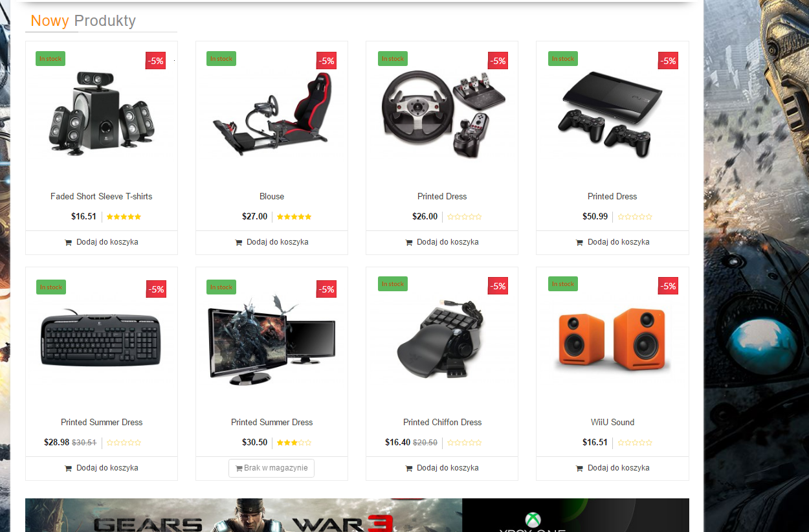Open the Printed Chiffon Dress title link

[x=443, y=422]
